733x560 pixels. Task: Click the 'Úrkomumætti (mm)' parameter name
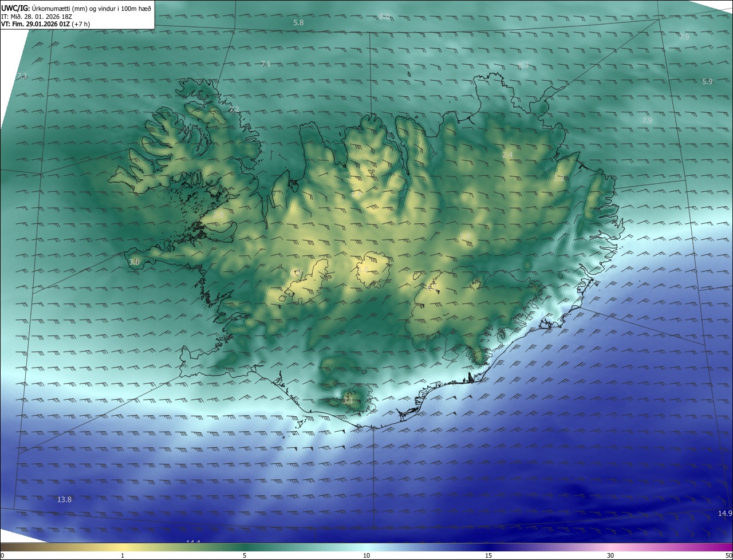click(x=59, y=8)
